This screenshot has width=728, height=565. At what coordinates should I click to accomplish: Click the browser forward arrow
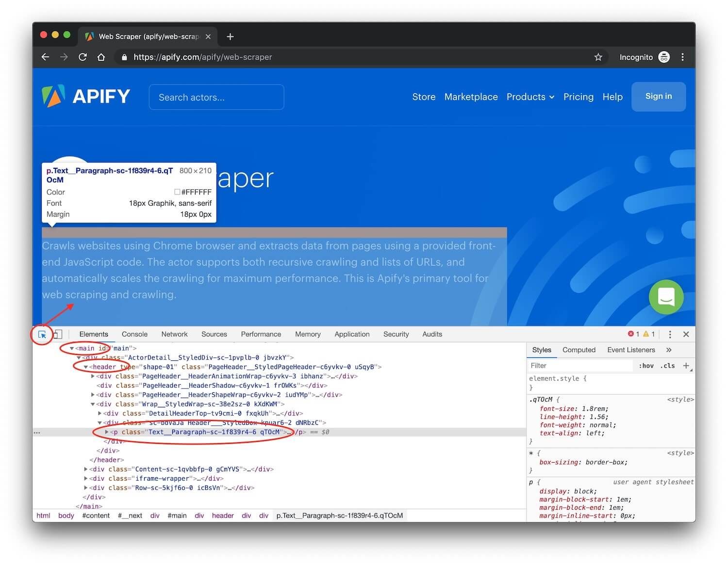(x=64, y=57)
